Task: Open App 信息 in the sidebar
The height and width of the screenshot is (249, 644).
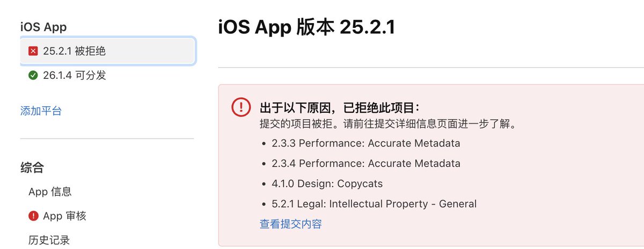Action: point(50,192)
